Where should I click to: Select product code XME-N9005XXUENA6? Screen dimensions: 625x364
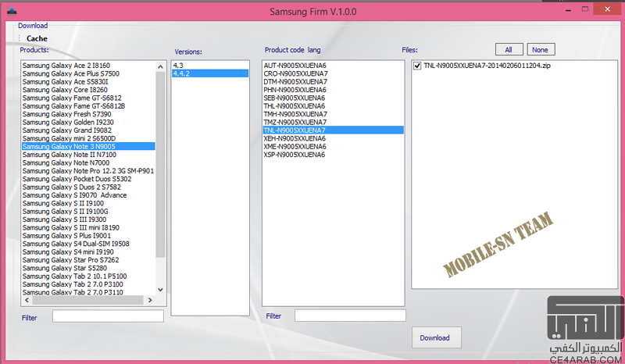334,146
